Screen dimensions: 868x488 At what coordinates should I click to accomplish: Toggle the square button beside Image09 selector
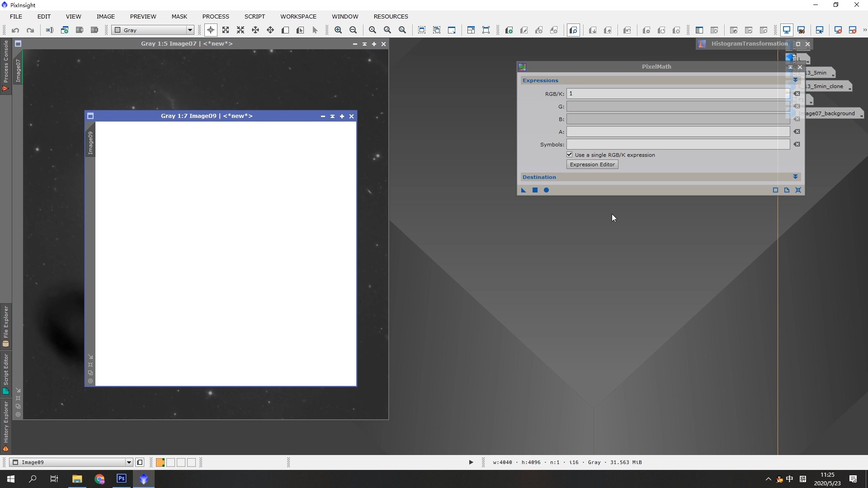[x=140, y=462]
